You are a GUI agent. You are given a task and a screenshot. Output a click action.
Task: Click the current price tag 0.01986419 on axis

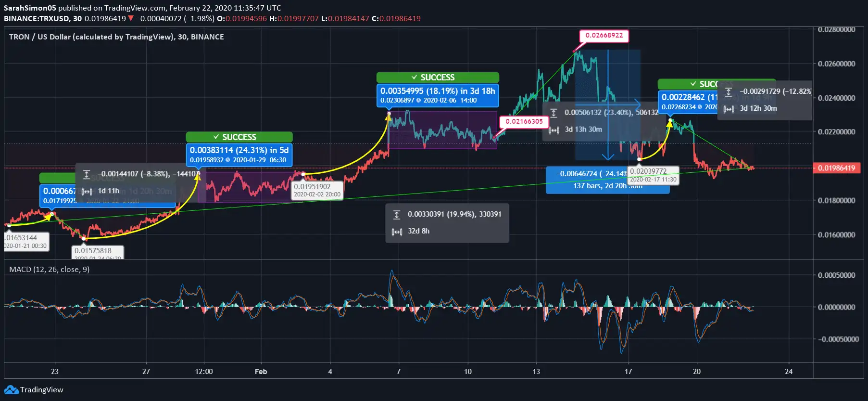click(836, 168)
